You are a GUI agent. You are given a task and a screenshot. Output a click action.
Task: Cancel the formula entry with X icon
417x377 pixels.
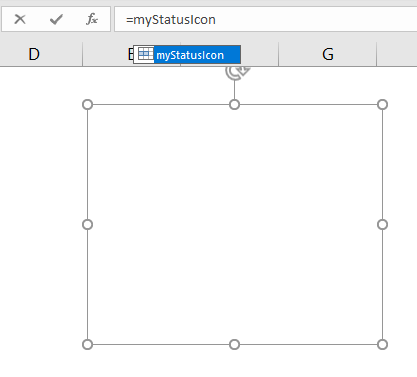point(20,19)
